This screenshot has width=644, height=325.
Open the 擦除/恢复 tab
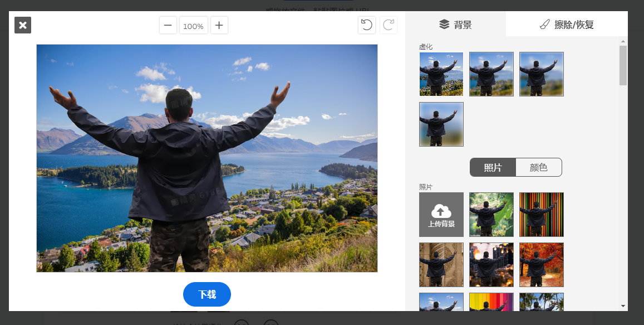[x=567, y=24]
